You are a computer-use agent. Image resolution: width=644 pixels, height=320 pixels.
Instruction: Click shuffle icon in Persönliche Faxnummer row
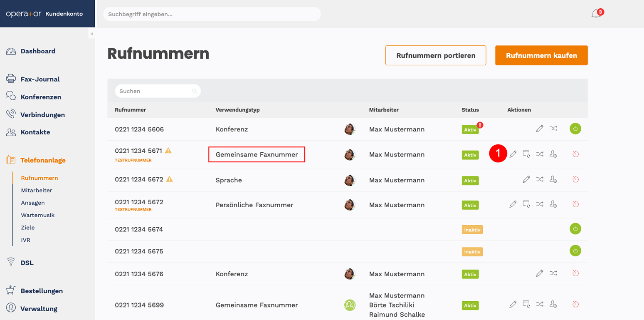[540, 204]
